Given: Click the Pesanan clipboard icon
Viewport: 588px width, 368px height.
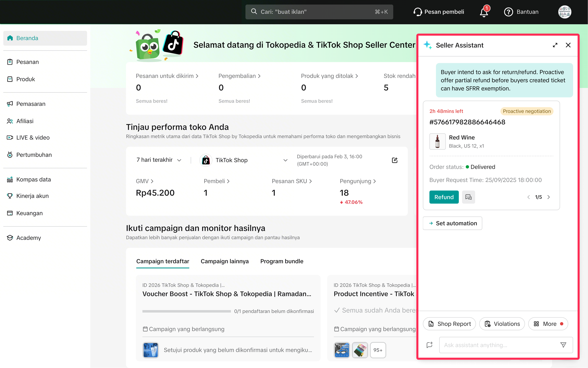Looking at the screenshot, I should click(10, 62).
